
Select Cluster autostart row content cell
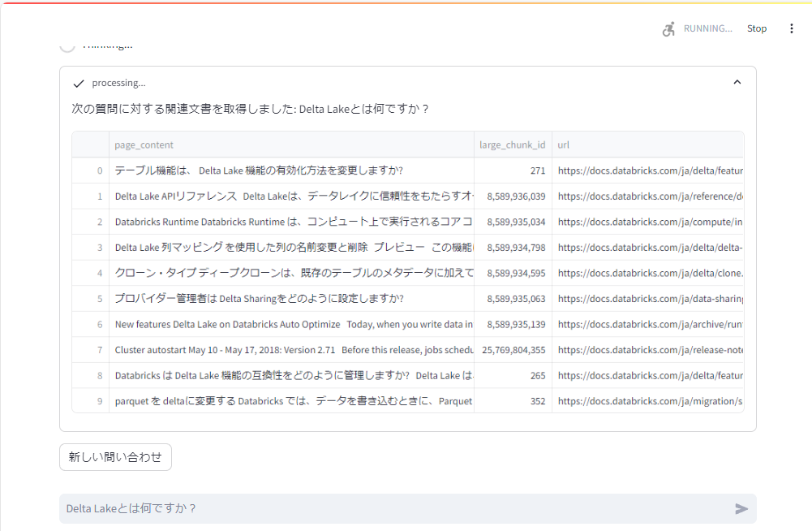point(291,350)
